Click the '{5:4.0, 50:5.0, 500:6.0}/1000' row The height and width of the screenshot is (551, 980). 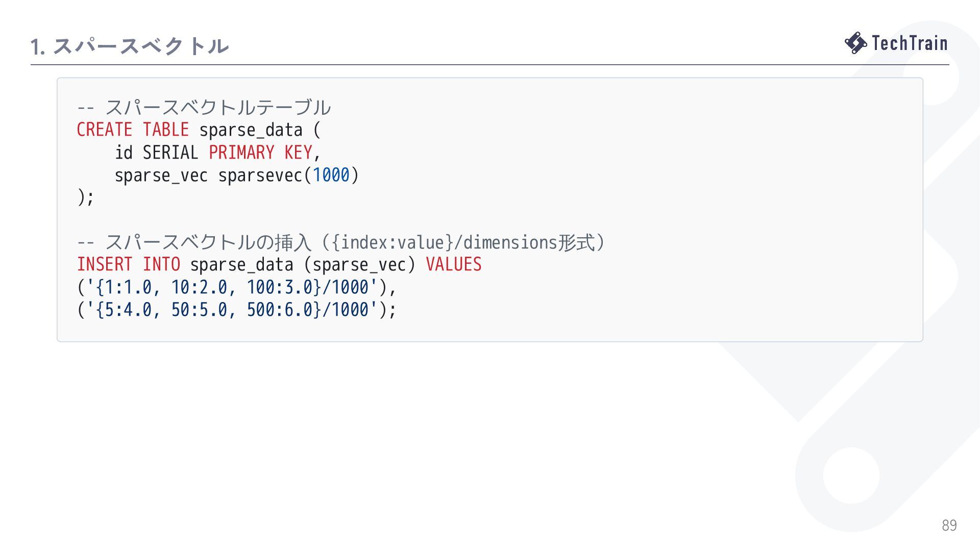click(237, 310)
